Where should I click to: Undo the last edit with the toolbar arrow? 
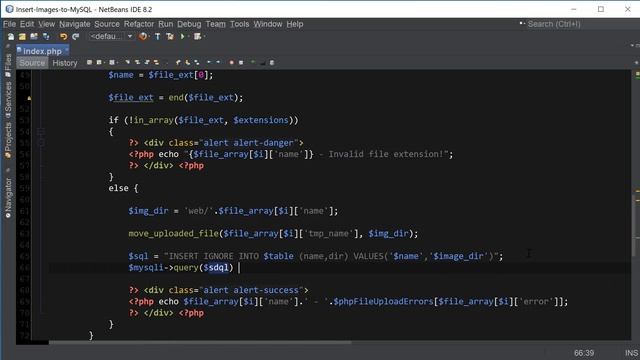(63, 37)
